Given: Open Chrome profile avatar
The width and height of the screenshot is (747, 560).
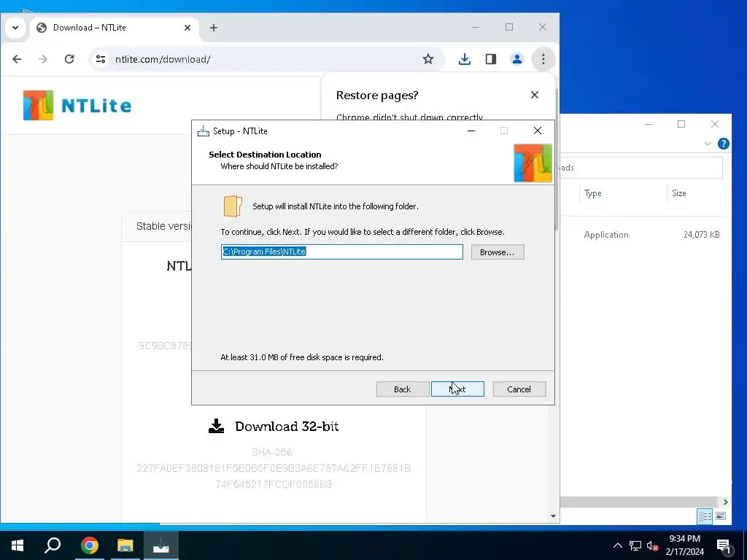Looking at the screenshot, I should (x=517, y=59).
